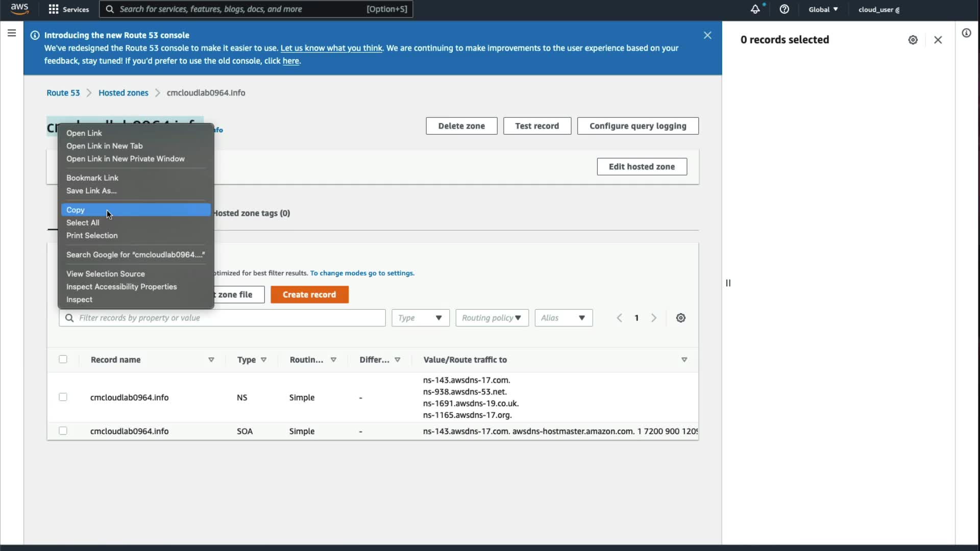Open Hosted zones breadcrumb link
980x551 pixels.
tap(123, 93)
